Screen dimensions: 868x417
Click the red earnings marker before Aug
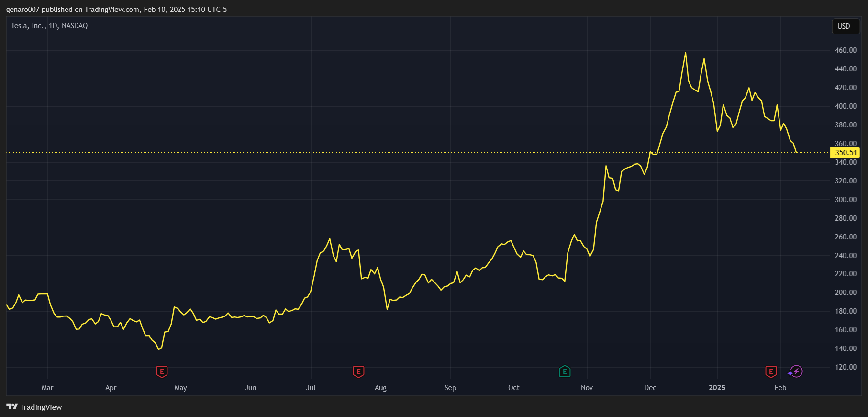pos(358,372)
